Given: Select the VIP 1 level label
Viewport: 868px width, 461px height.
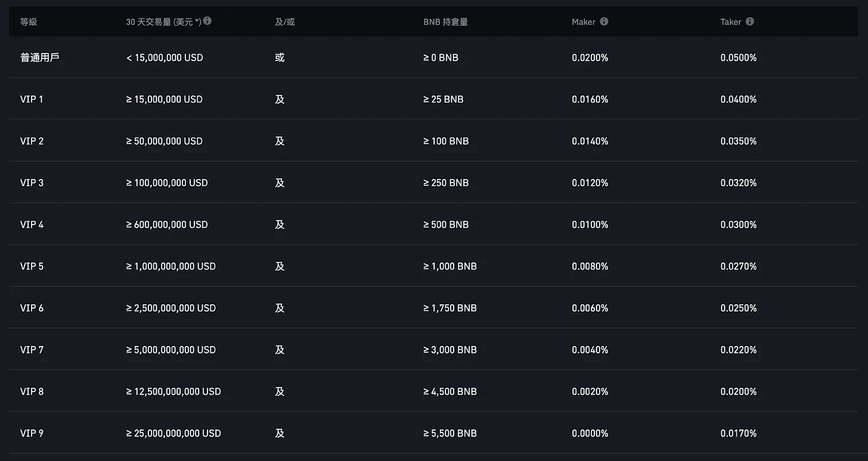Looking at the screenshot, I should click(32, 100).
